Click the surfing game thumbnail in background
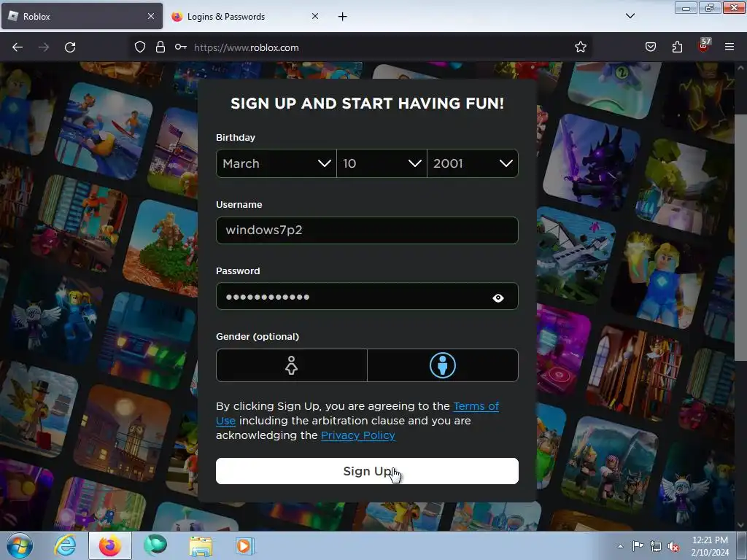 tap(104, 131)
